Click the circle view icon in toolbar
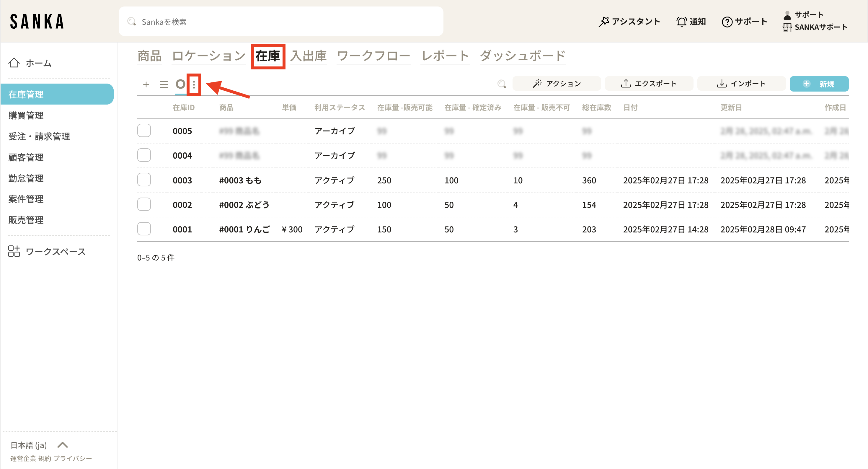The height and width of the screenshot is (469, 868). pos(181,84)
